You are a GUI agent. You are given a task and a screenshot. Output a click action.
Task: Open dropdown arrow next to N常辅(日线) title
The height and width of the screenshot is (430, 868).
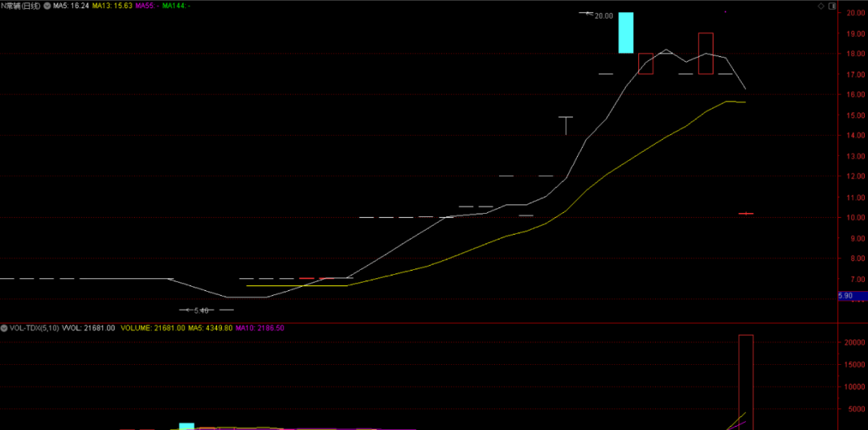(x=47, y=6)
